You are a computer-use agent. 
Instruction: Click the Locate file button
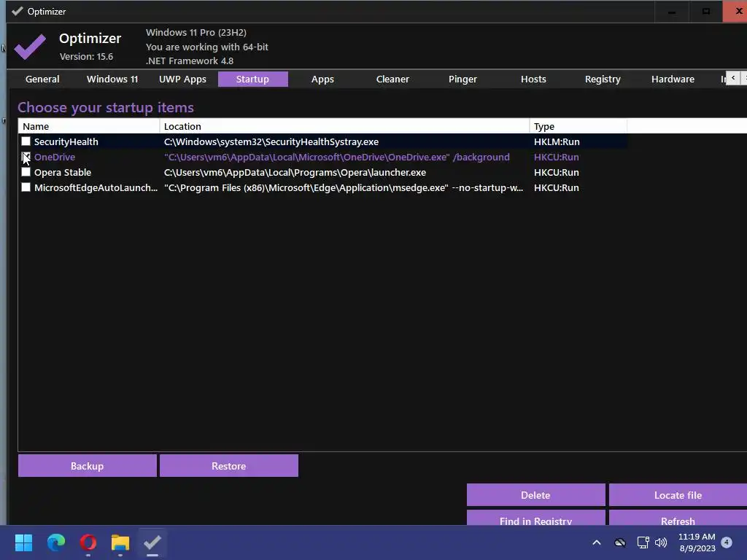coord(678,495)
